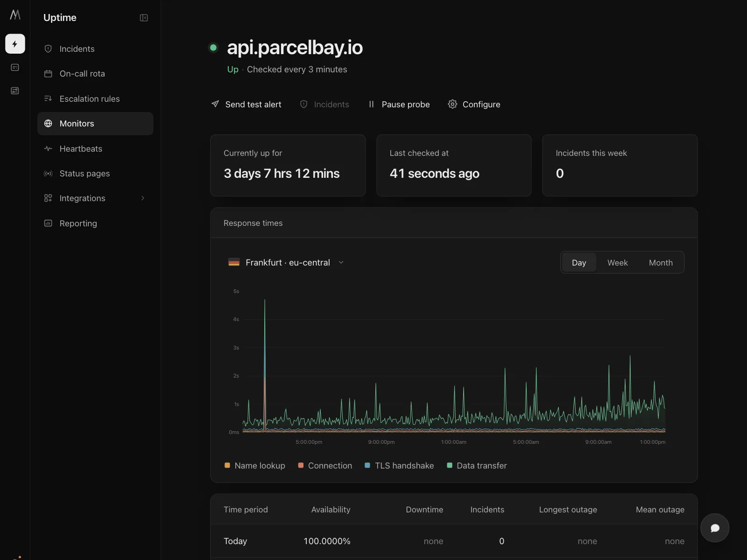
Task: Click the 100.0000% availability value
Action: [327, 541]
